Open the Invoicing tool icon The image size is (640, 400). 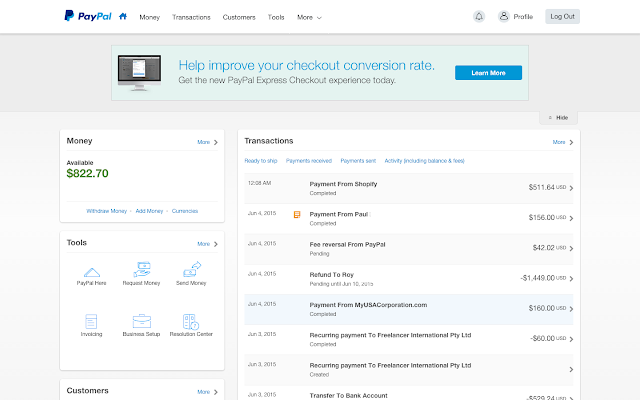coord(91,321)
